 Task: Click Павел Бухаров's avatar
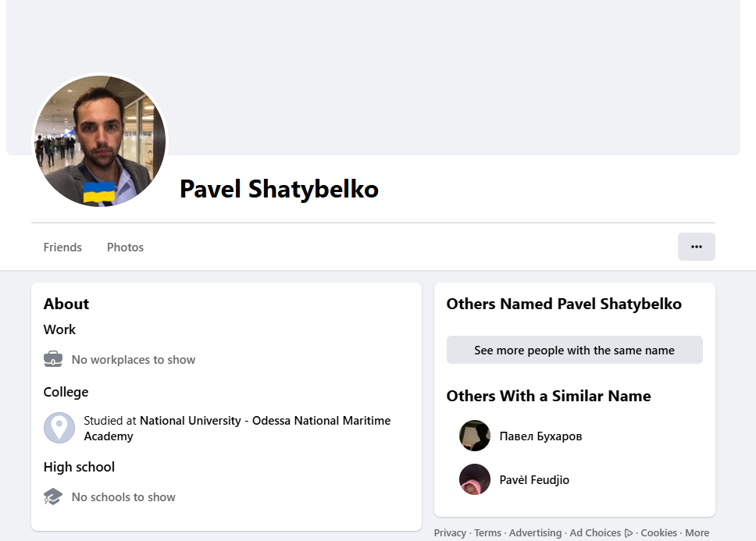pos(475,436)
